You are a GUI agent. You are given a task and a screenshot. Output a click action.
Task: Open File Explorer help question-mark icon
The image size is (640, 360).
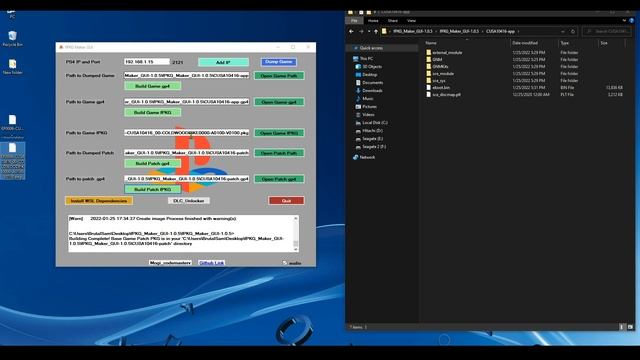pyautogui.click(x=632, y=20)
